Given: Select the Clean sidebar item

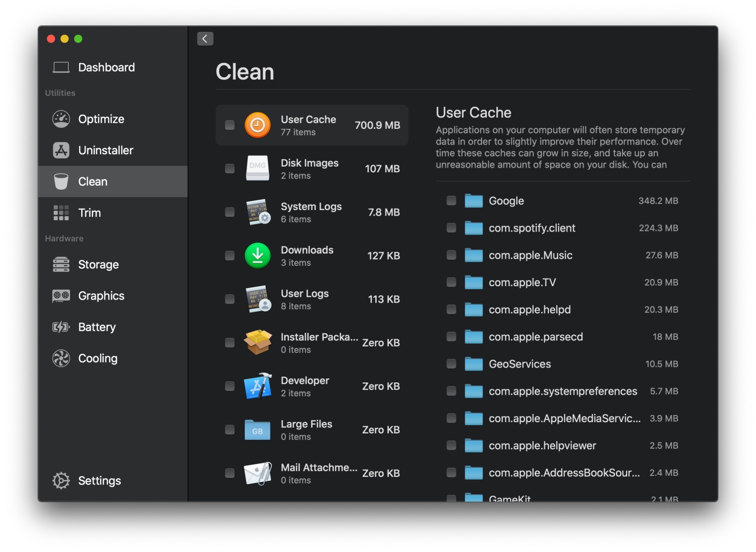Looking at the screenshot, I should 93,181.
